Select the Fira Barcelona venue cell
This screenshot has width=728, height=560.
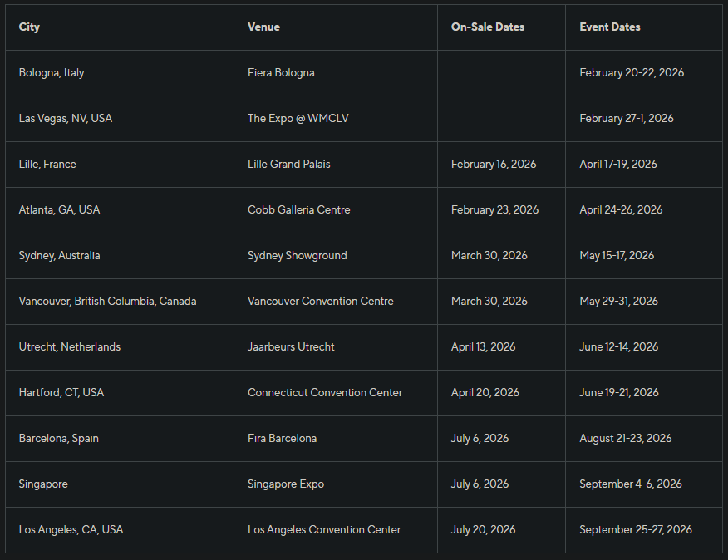click(x=283, y=438)
